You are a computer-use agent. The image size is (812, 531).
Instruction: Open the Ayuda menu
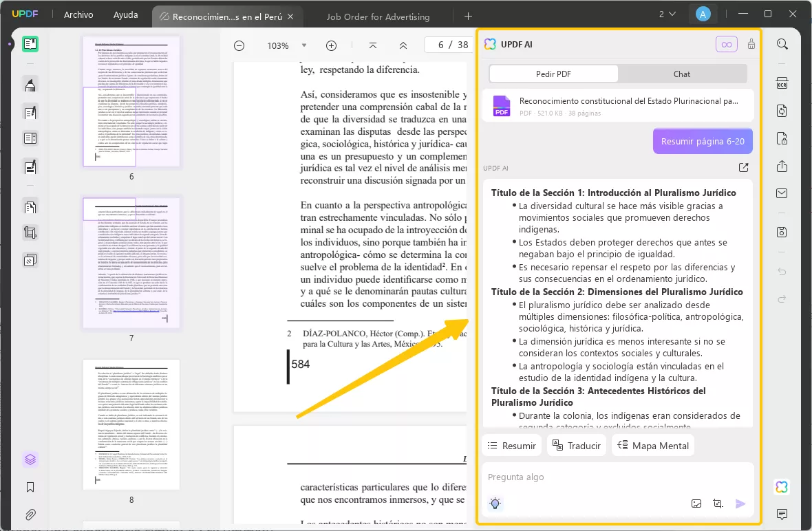click(x=126, y=14)
